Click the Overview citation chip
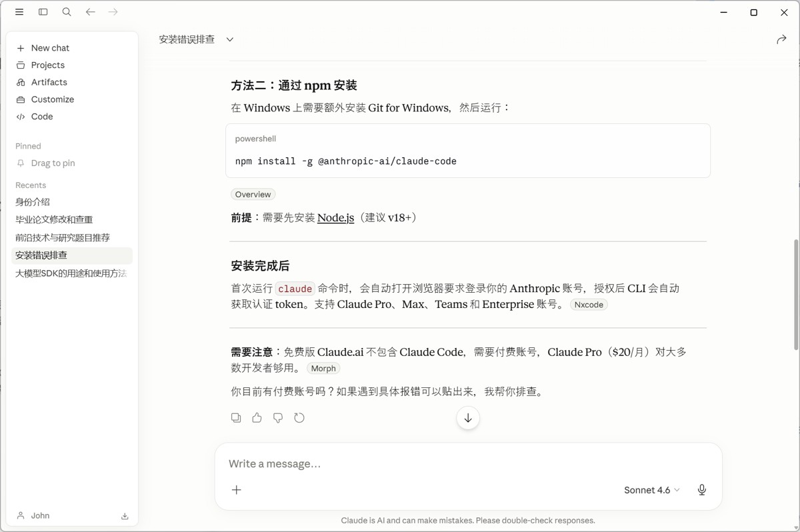Image resolution: width=800 pixels, height=532 pixels. click(x=253, y=195)
